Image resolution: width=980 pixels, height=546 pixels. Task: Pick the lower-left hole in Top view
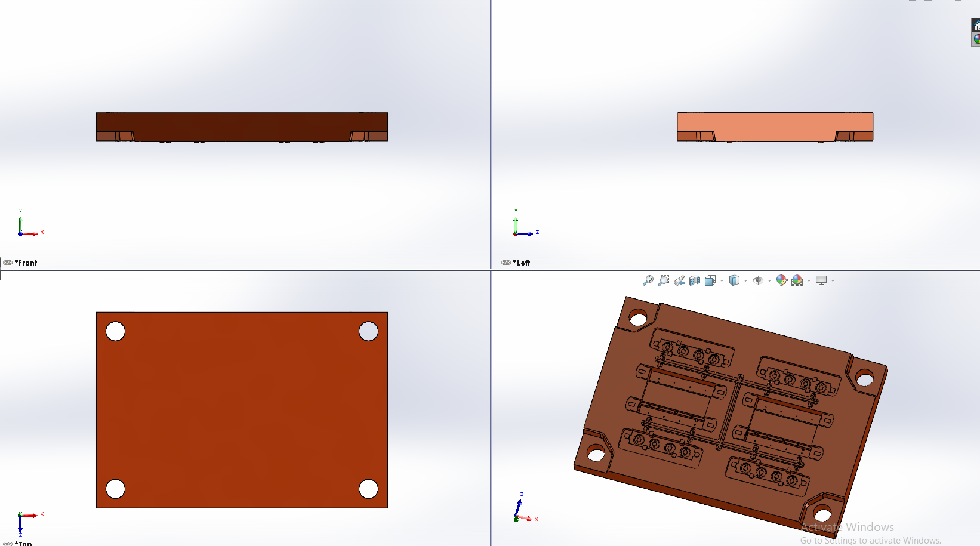115,489
